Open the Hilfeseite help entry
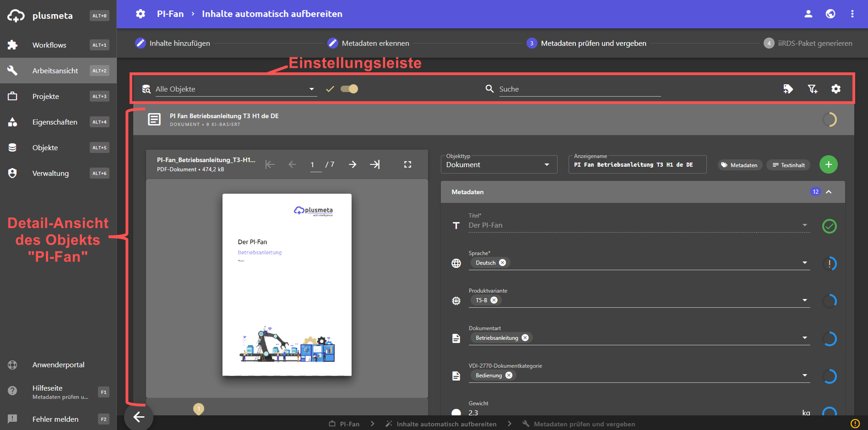 pyautogui.click(x=58, y=392)
